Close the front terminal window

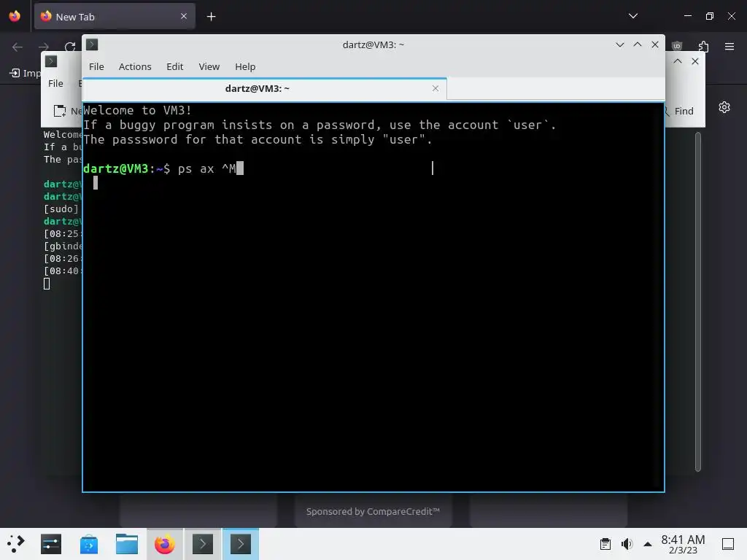point(655,44)
